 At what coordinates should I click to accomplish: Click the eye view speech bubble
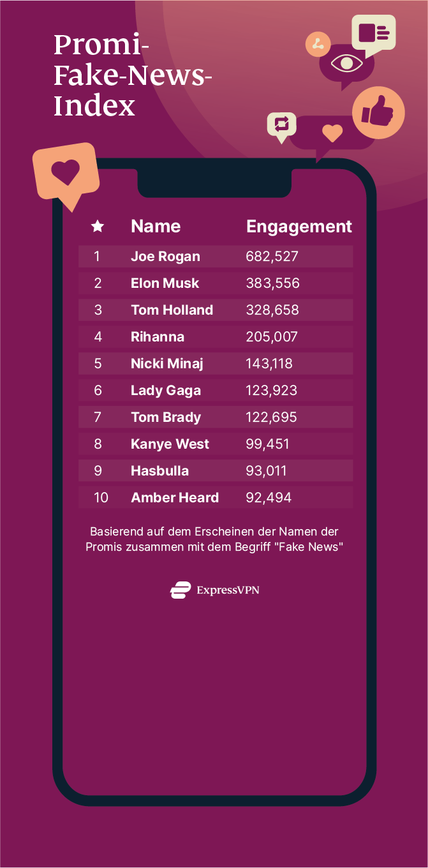click(346, 64)
